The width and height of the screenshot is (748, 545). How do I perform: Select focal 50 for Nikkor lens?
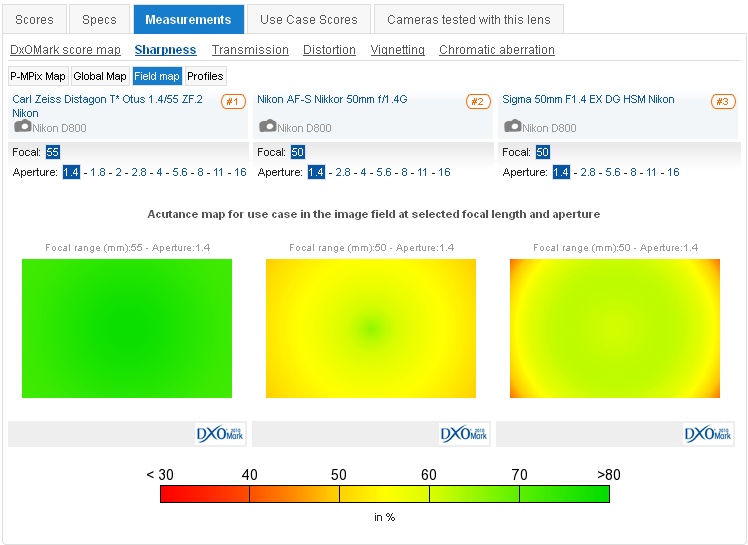point(297,152)
